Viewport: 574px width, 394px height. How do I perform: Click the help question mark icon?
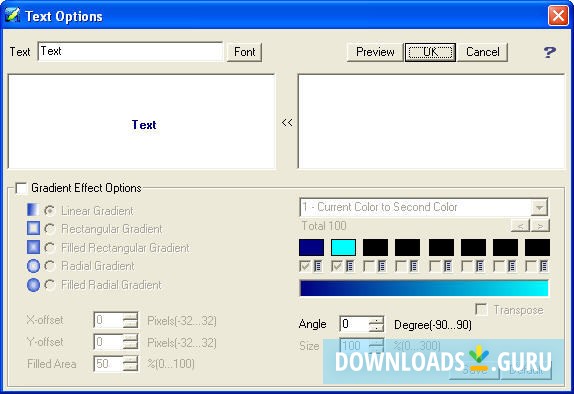point(549,52)
